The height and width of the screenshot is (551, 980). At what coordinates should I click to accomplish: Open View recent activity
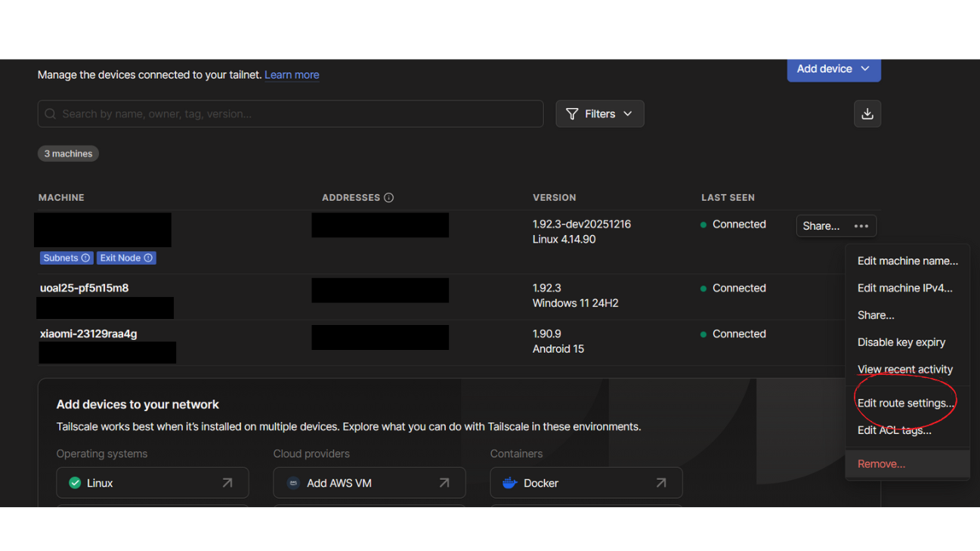point(907,370)
